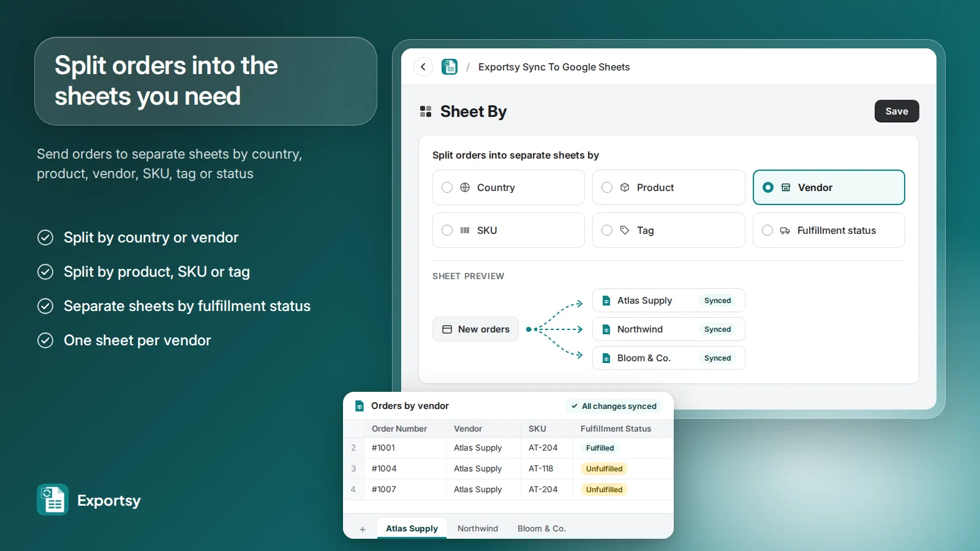This screenshot has width=980, height=551.
Task: Click the globe icon beside Country
Action: coord(465,187)
